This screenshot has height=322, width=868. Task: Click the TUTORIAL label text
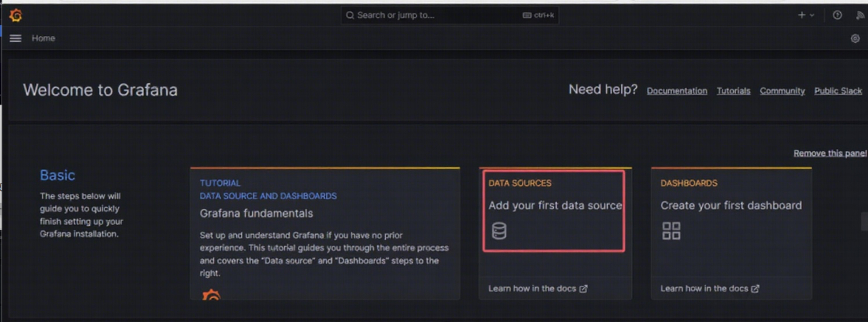click(220, 183)
